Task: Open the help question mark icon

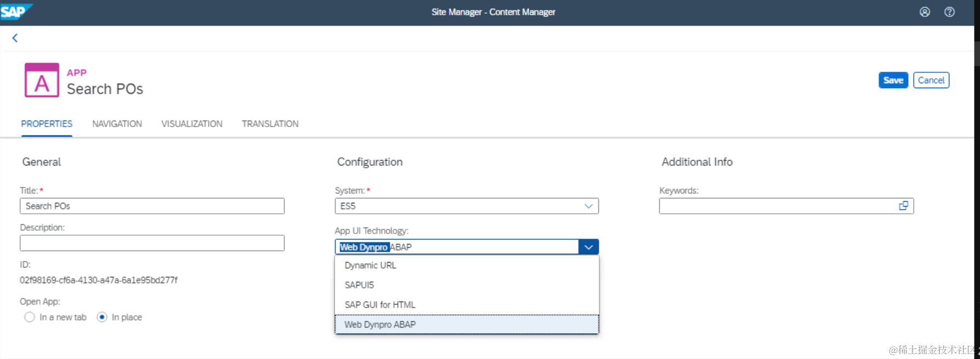Action: tap(949, 12)
